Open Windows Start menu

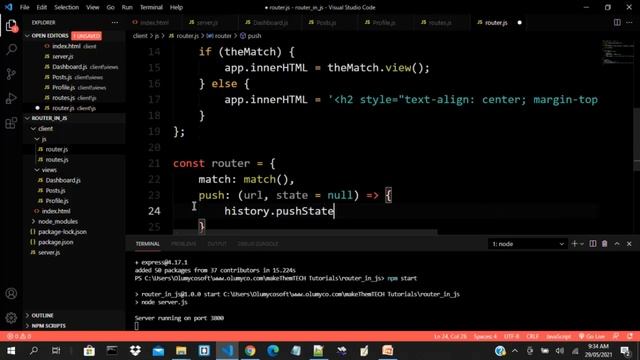click(11, 351)
